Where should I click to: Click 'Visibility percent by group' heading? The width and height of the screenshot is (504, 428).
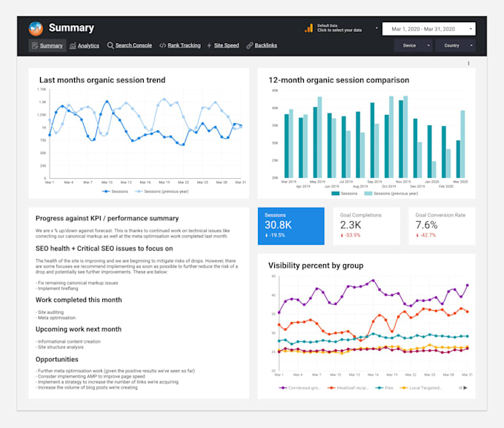click(316, 266)
